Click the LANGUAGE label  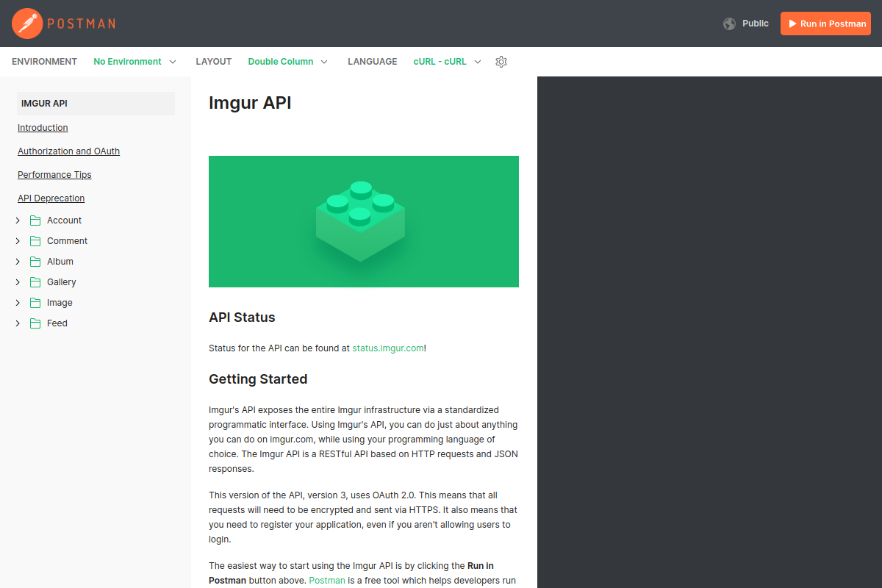pos(373,62)
